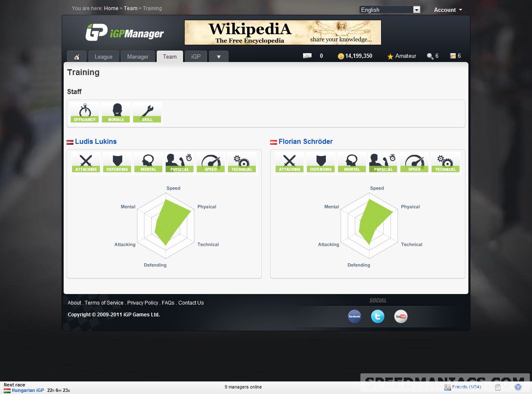Open the YouTube social icon
Image resolution: width=532 pixels, height=394 pixels.
click(400, 316)
